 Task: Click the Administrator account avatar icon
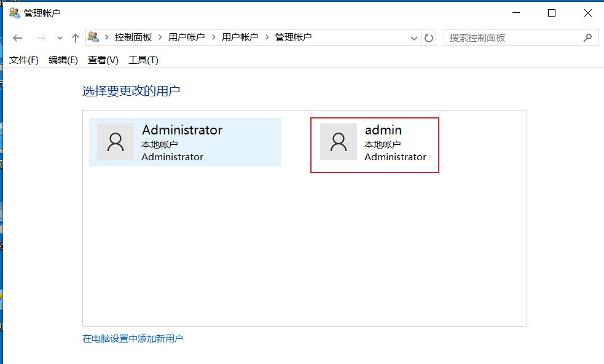pos(116,142)
